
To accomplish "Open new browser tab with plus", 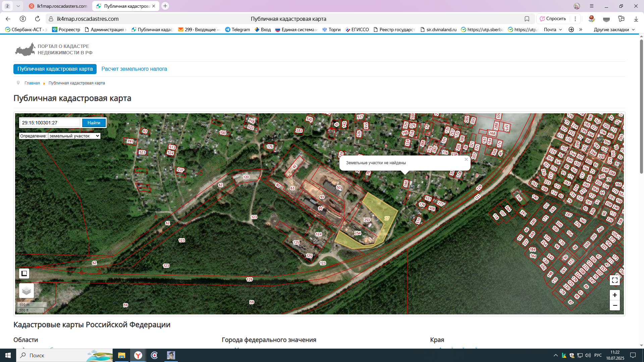I will [165, 6].
